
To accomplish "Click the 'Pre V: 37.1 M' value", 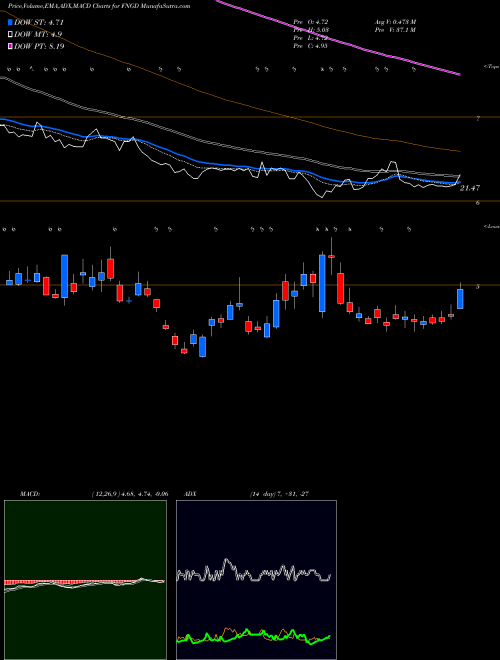I will (x=395, y=30).
